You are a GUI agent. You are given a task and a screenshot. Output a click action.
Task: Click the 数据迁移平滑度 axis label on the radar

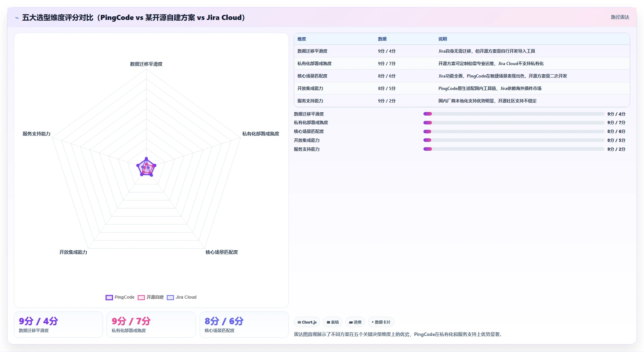pos(146,64)
